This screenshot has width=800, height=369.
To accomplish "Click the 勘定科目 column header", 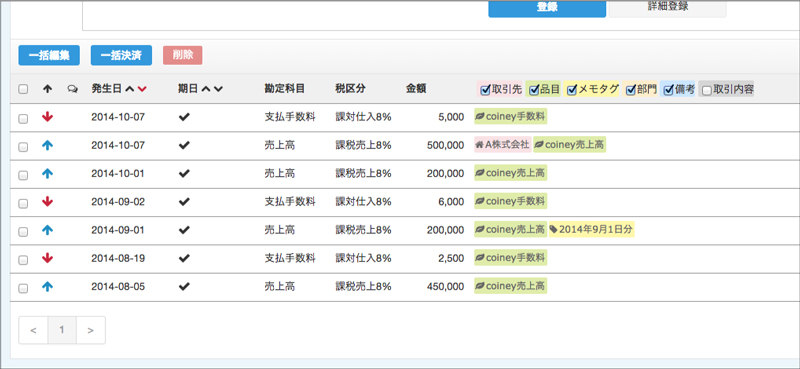I will click(285, 89).
